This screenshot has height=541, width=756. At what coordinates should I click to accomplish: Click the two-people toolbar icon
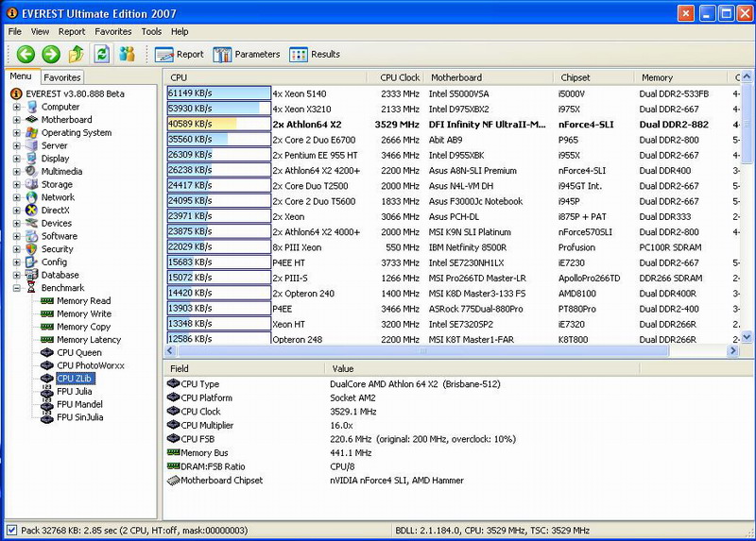coord(127,54)
